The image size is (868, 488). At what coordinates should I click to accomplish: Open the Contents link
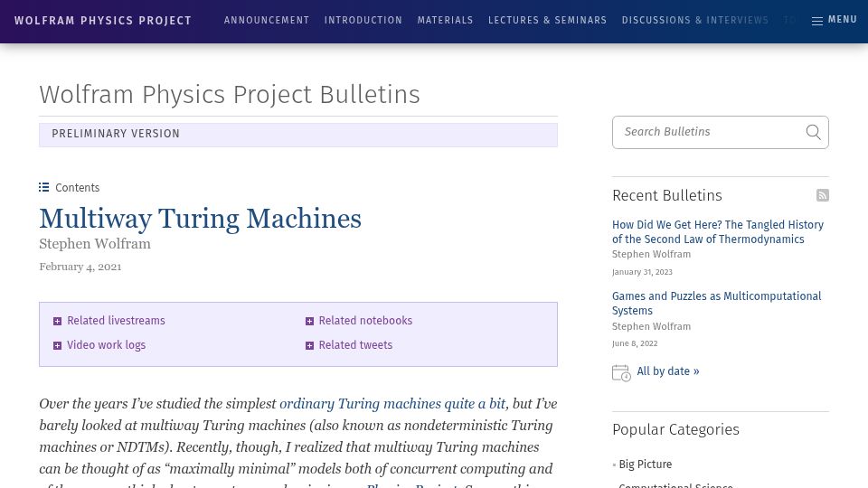click(x=77, y=188)
